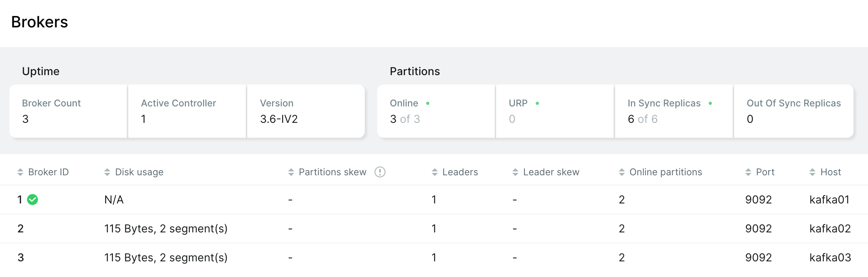Click the URP status indicator dot
Image resolution: width=868 pixels, height=277 pixels.
(537, 103)
